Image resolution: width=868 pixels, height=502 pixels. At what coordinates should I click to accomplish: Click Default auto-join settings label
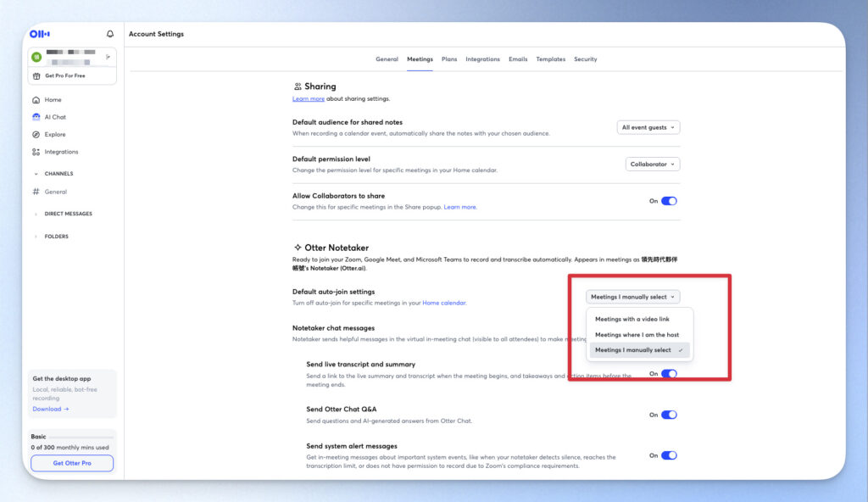[333, 292]
